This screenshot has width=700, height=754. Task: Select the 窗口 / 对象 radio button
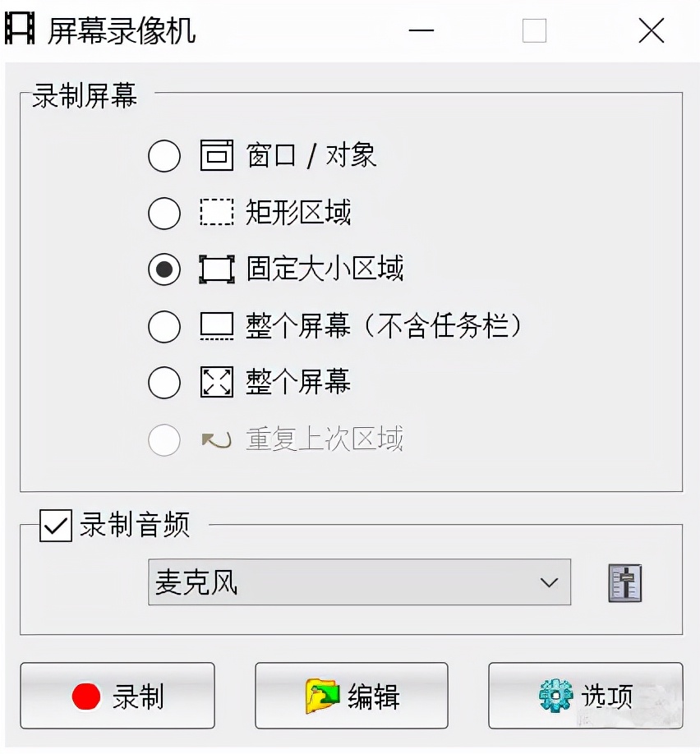click(x=164, y=156)
